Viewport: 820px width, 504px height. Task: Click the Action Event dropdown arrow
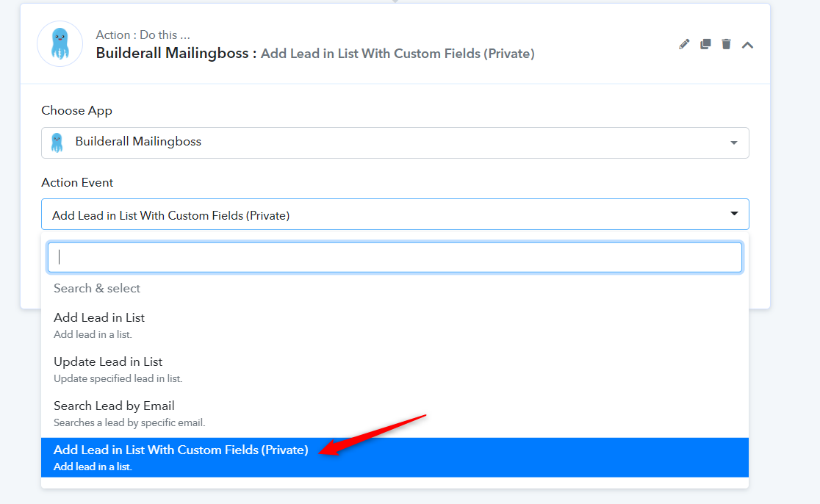point(734,213)
